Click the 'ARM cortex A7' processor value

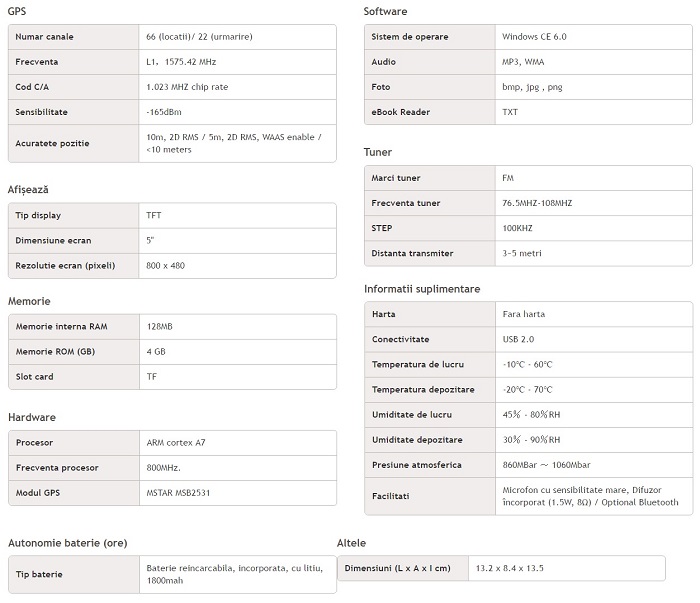coord(176,442)
